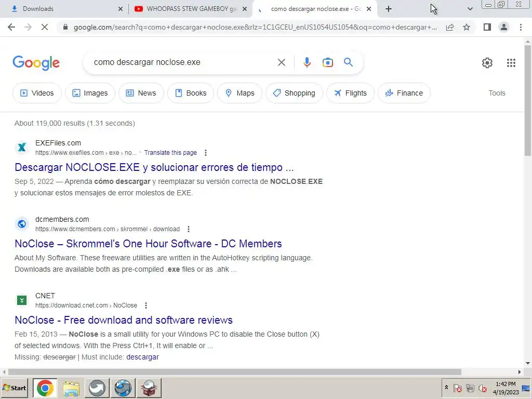Open more options for CNET result
The image size is (532, 399).
click(146, 305)
